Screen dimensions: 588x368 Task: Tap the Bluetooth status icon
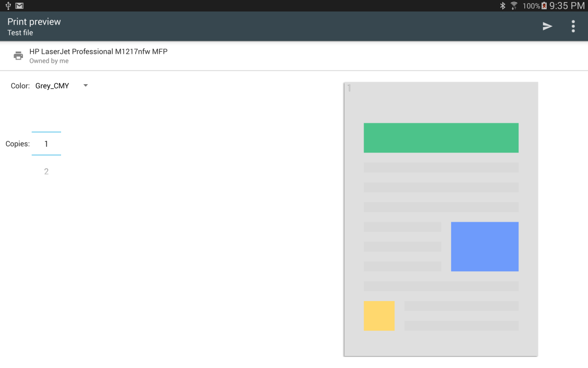click(x=502, y=6)
